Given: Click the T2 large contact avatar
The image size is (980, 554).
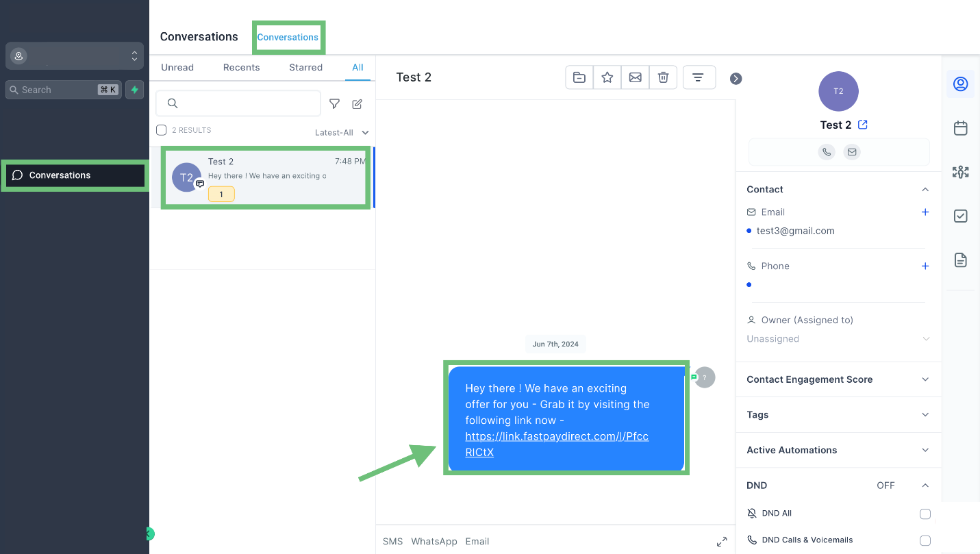Looking at the screenshot, I should click(838, 91).
